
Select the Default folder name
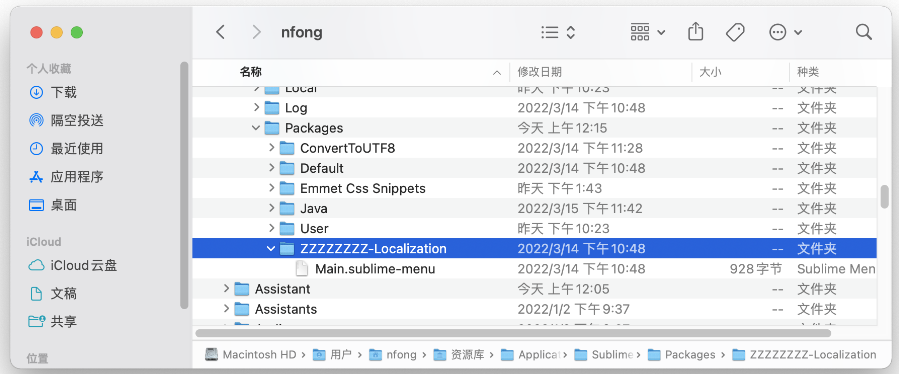click(x=322, y=168)
